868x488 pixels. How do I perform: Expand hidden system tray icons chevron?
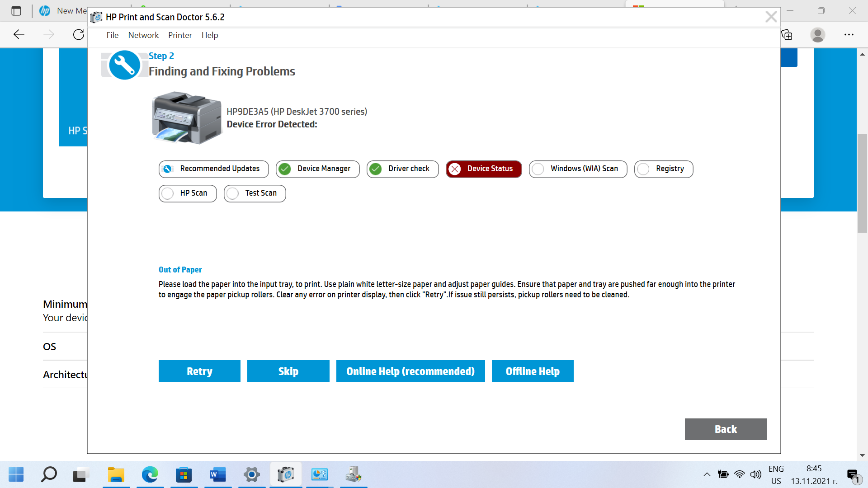(x=707, y=474)
